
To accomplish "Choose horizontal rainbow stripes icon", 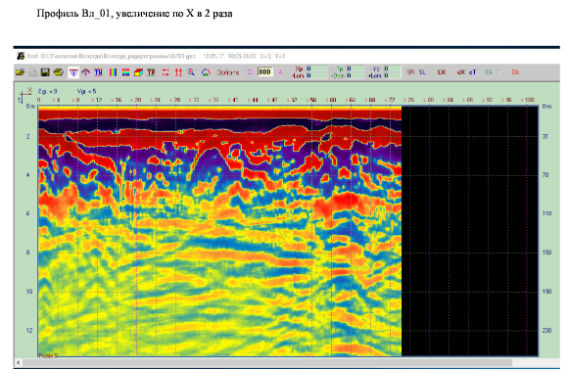I will coord(125,72).
